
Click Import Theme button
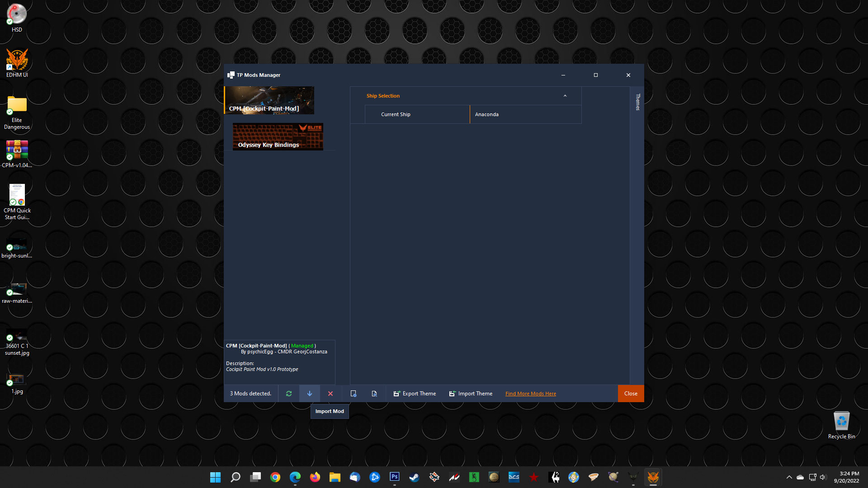pyautogui.click(x=471, y=394)
